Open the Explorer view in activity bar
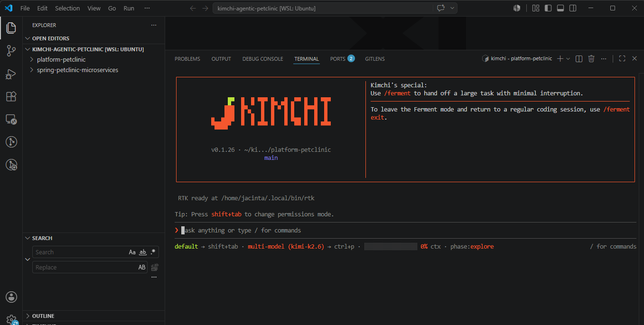 point(11,28)
